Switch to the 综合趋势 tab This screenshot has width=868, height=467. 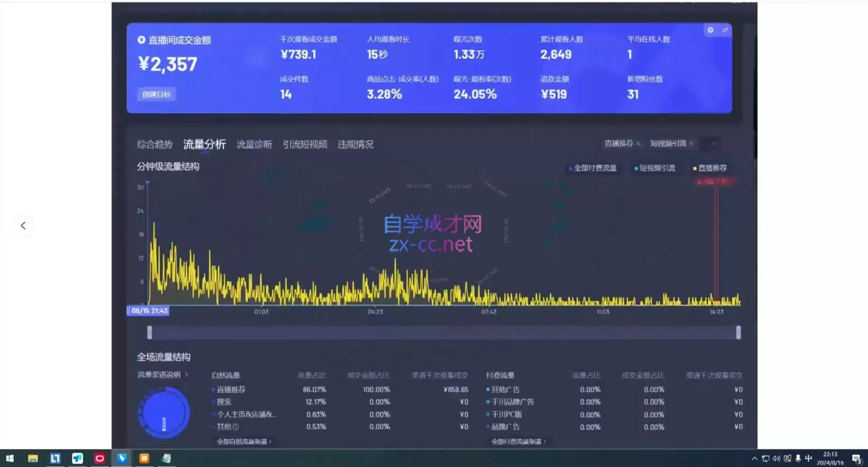click(154, 144)
